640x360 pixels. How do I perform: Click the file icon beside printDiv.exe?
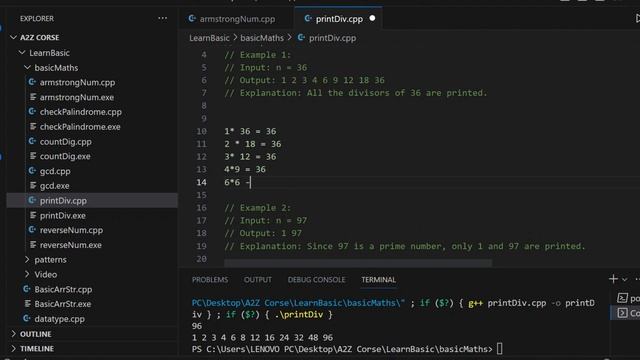[33, 215]
